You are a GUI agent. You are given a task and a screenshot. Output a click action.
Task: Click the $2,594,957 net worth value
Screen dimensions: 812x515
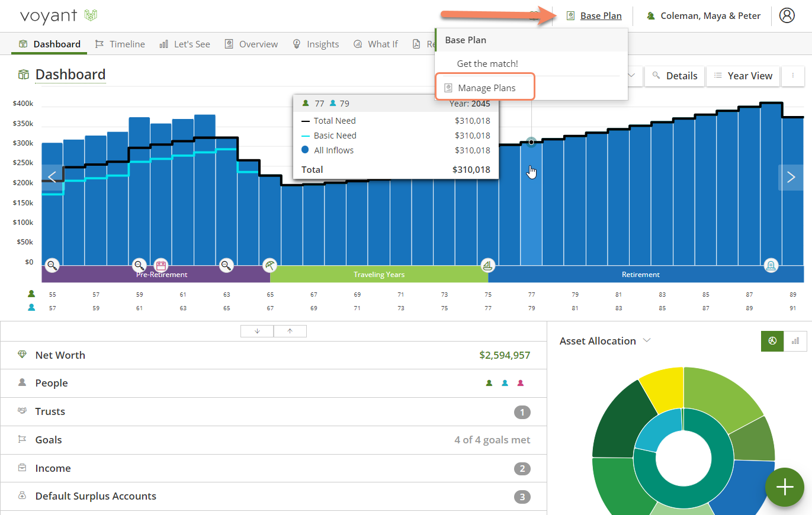click(505, 355)
